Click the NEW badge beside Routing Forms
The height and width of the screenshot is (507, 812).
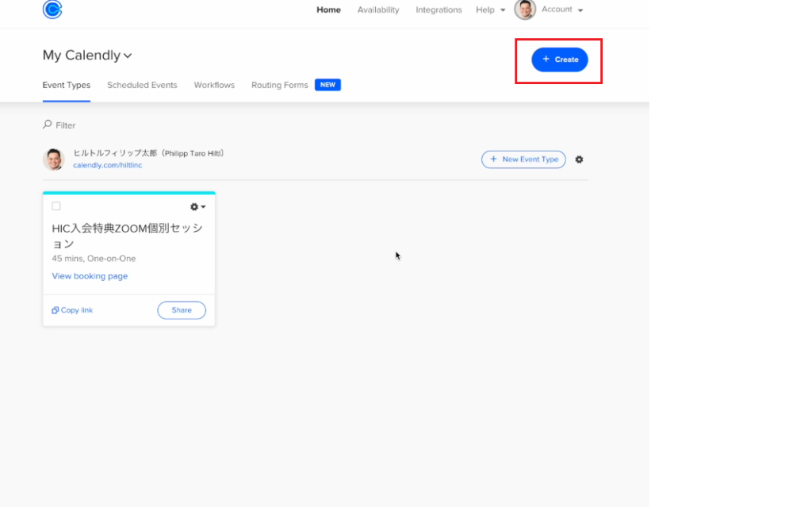[x=327, y=85]
